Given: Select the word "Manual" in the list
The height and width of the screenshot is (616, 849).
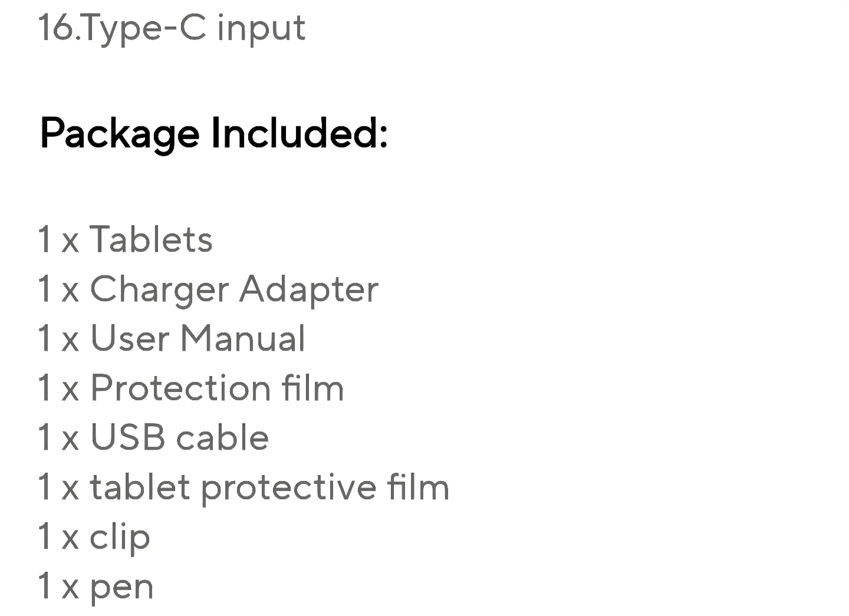Looking at the screenshot, I should (242, 339).
